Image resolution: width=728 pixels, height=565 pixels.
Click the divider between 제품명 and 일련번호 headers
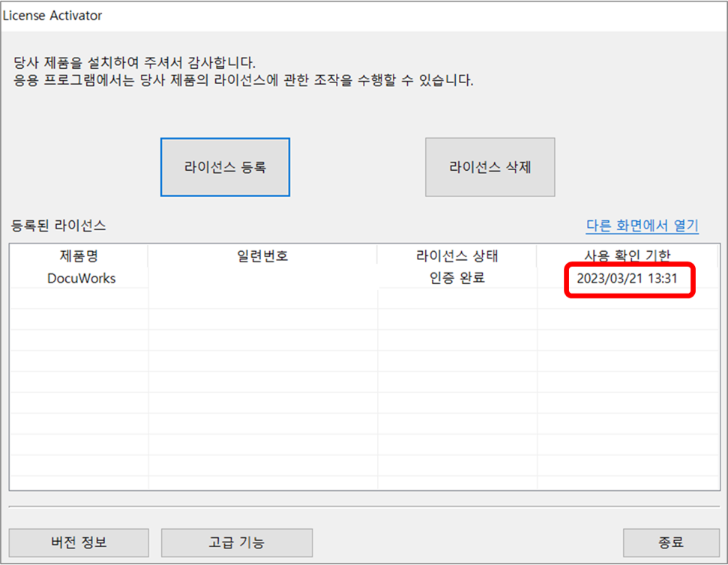[148, 256]
